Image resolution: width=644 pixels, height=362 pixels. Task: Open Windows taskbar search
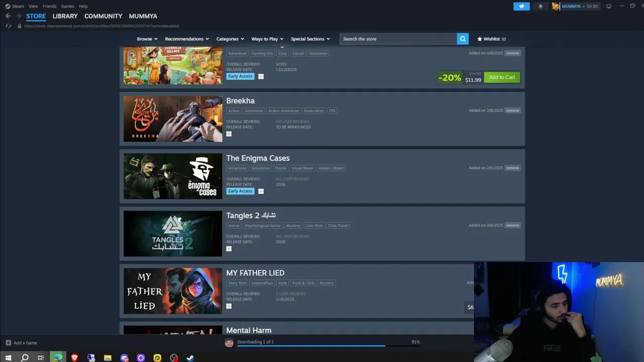tap(25, 358)
